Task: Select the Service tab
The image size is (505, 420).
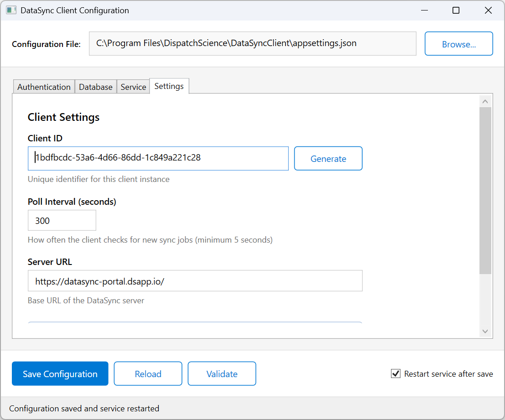Action: pyautogui.click(x=133, y=86)
